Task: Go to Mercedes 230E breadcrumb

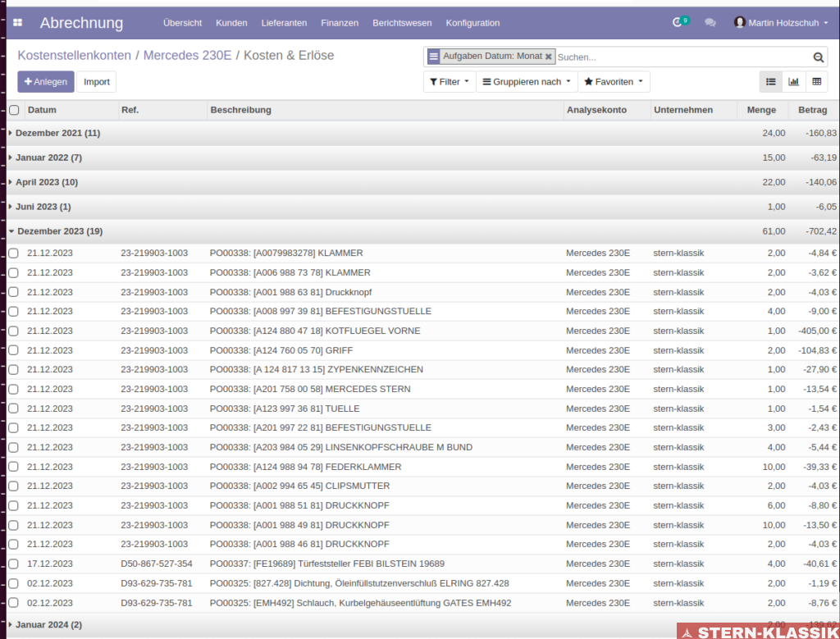Action: (188, 55)
